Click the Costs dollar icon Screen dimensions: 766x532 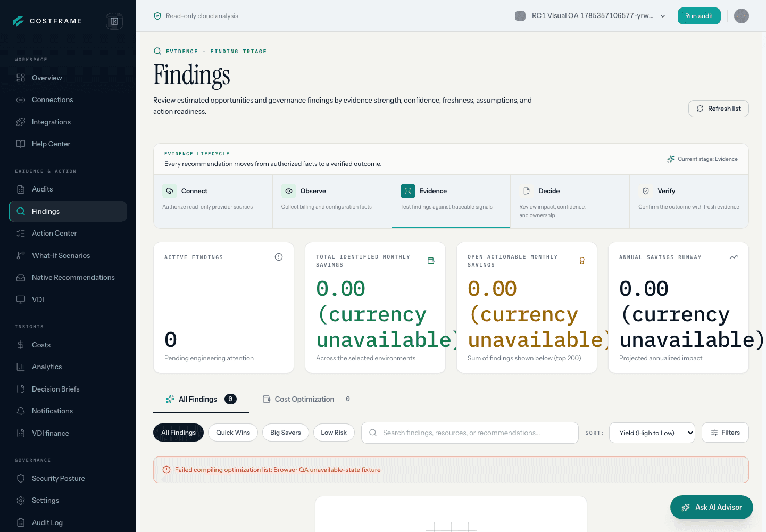[x=21, y=345]
